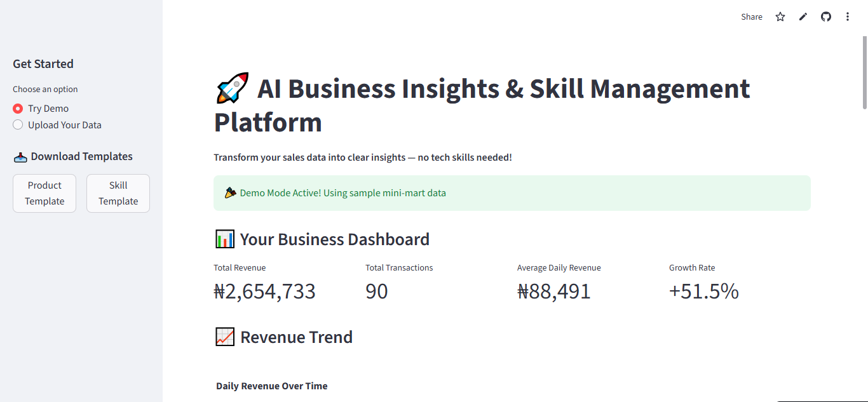Choose the Upload Your Data radio option
Image resolution: width=868 pixels, height=402 pixels.
click(18, 125)
